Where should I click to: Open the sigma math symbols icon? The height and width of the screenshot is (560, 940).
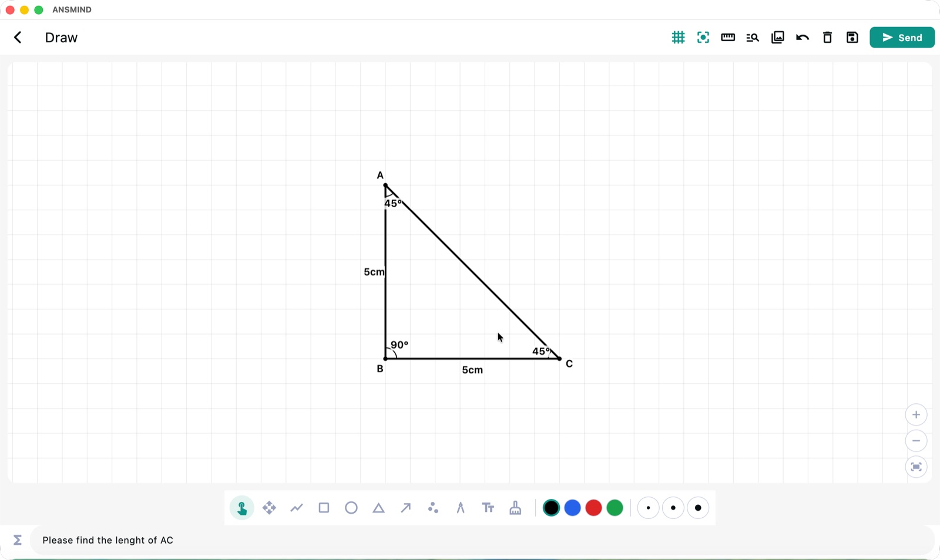point(18,540)
